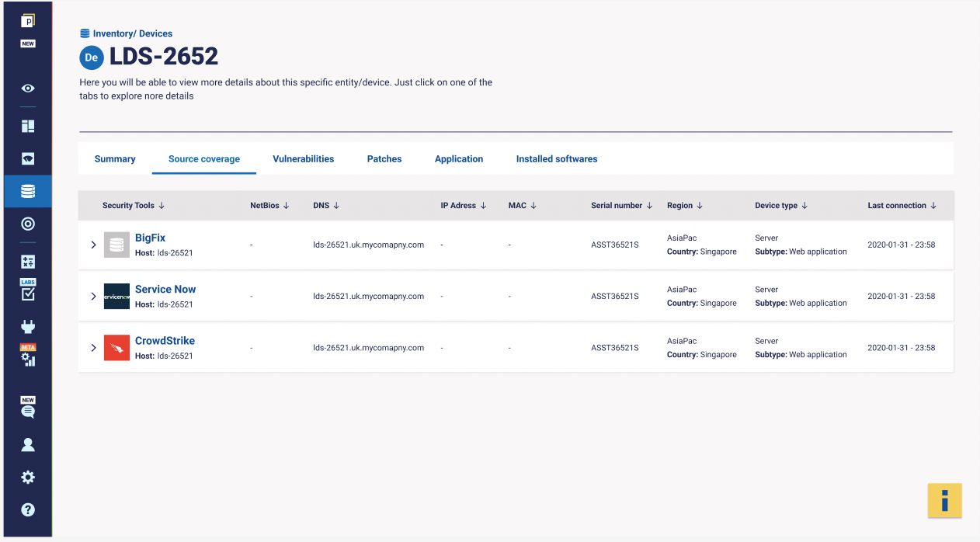This screenshot has width=980, height=542.
Task: Open the Installed softwares tab
Action: [557, 158]
